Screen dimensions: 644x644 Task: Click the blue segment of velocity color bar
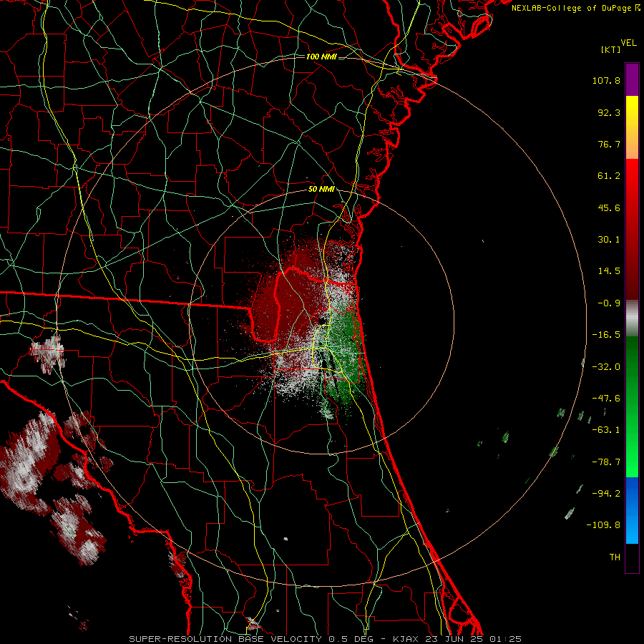632,510
